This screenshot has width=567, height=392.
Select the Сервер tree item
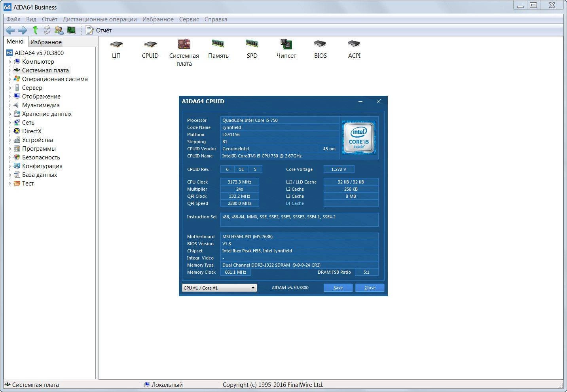click(x=32, y=88)
